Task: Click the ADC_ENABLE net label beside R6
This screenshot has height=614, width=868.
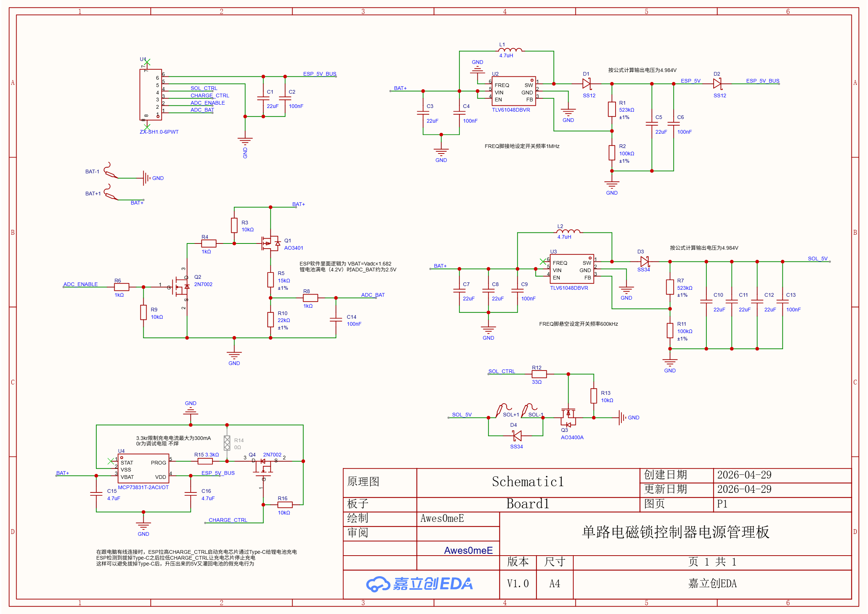Action: click(80, 284)
